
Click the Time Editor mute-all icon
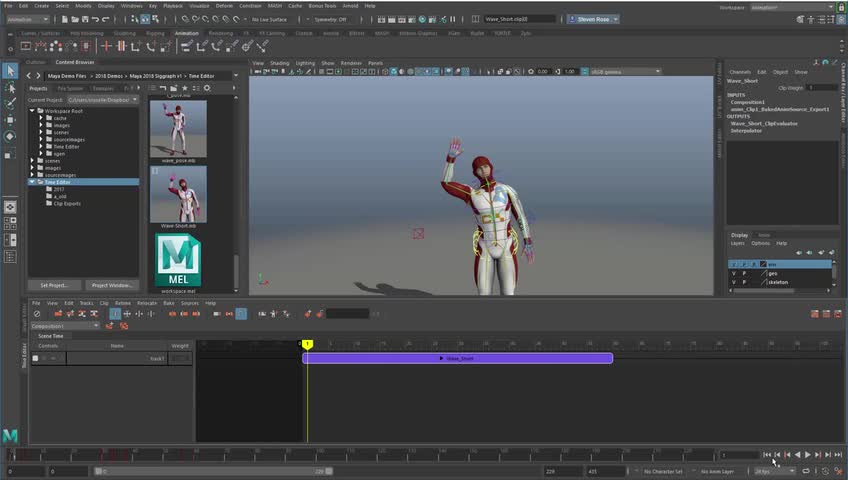[37, 314]
